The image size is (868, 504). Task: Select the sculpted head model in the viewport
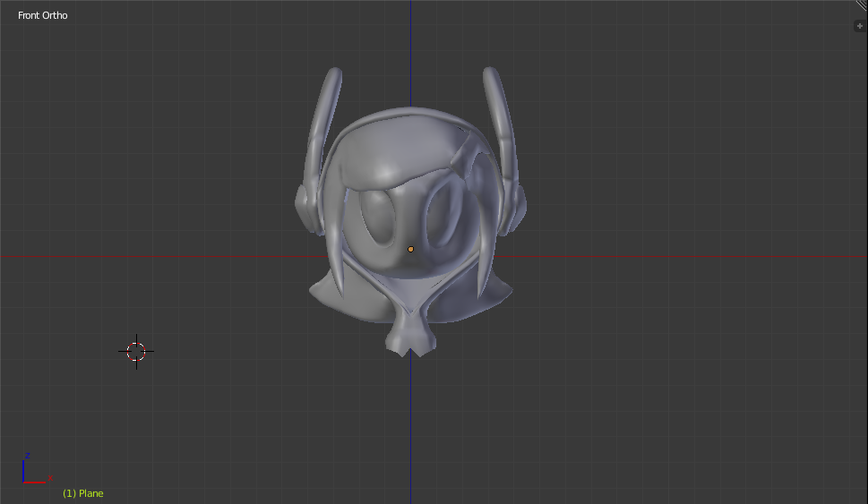[x=410, y=213]
